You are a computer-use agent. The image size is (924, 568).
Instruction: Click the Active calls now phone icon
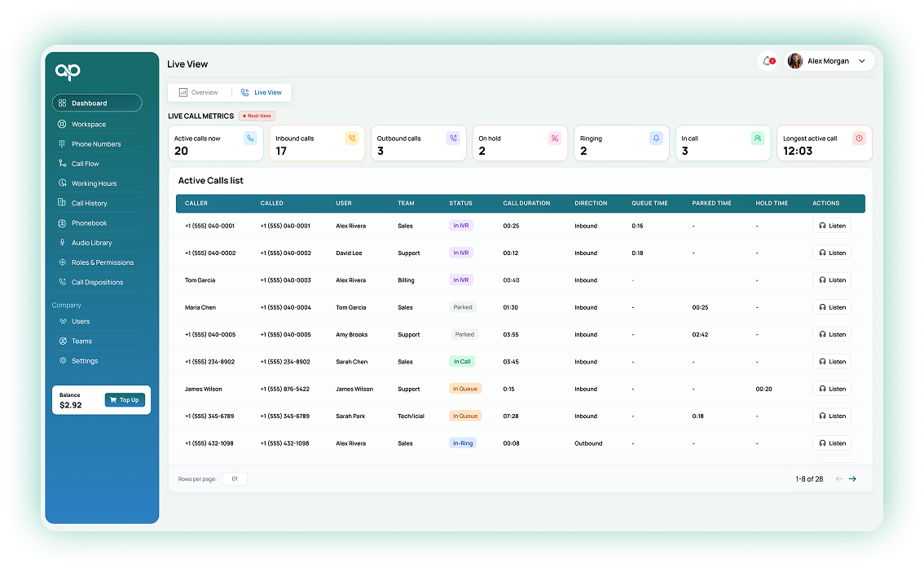[x=250, y=139]
